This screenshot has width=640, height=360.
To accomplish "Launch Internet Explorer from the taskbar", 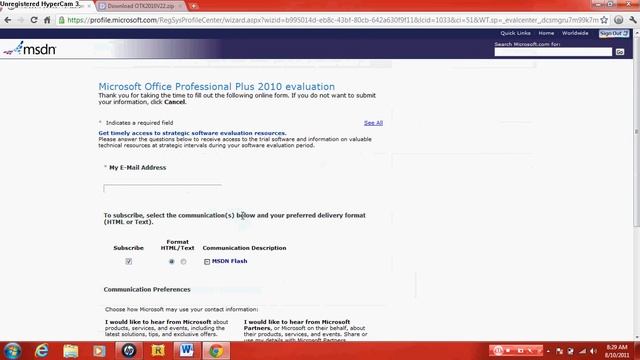I will coord(42,351).
